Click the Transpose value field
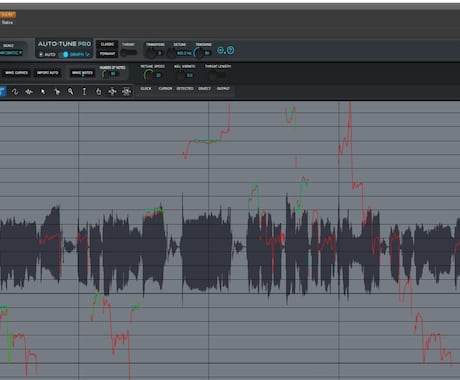The height and width of the screenshot is (380, 460). (160, 53)
